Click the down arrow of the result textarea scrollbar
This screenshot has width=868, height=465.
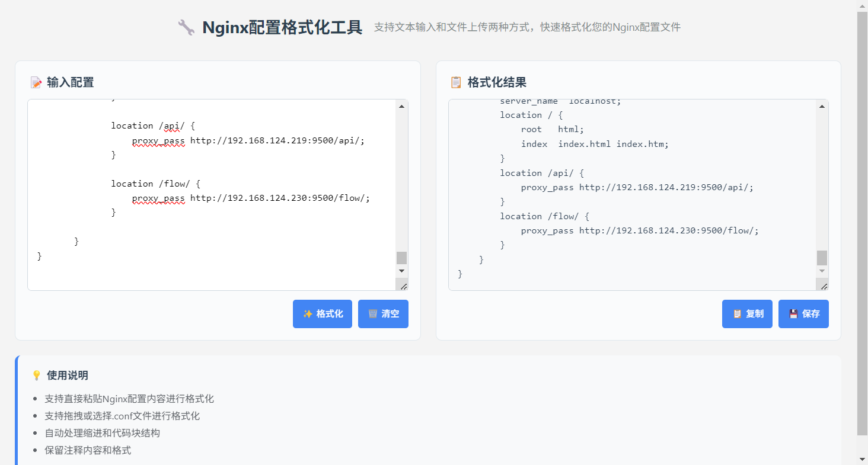pos(822,271)
